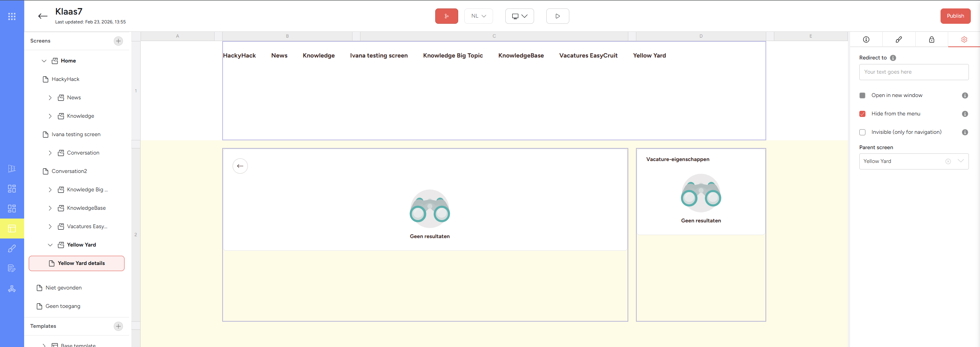Screen dimensions: 980x347
Task: Expand the Knowledge tree node
Action: 50,116
